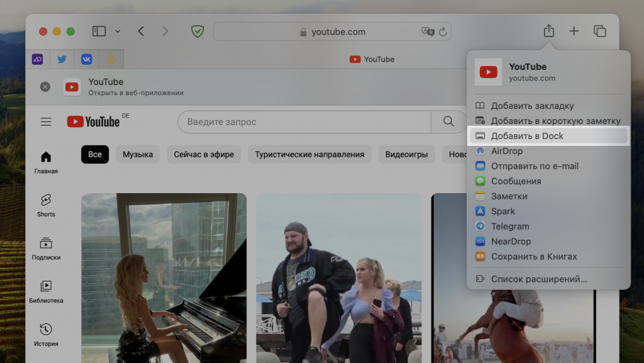Select the 'Сейчас в эфире' chip
This screenshot has width=644, height=363.
204,154
